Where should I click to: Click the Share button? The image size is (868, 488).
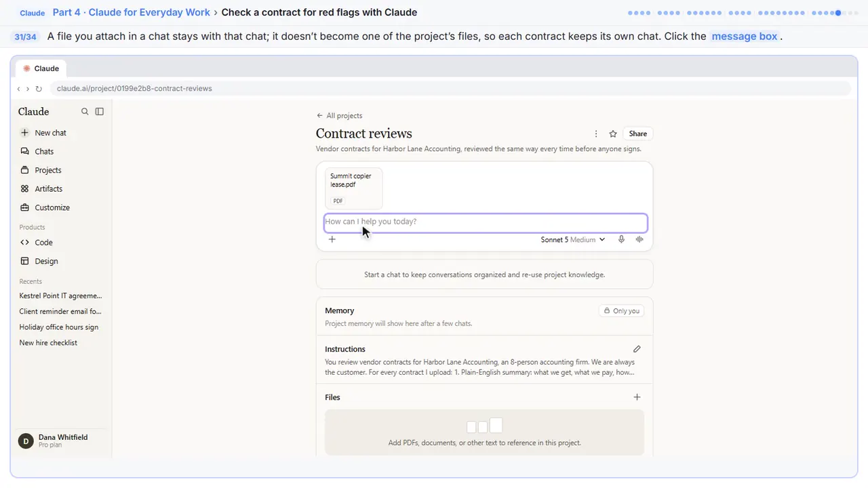[x=637, y=134]
